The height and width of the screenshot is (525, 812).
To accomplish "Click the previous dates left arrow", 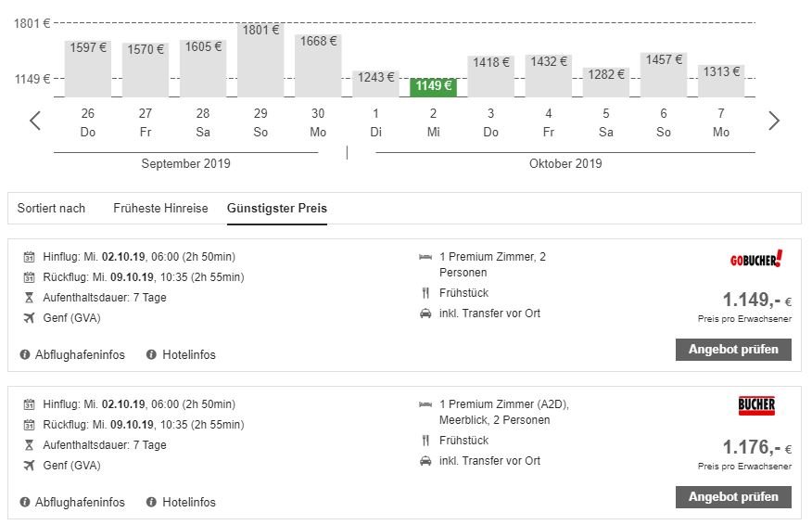I will [35, 121].
